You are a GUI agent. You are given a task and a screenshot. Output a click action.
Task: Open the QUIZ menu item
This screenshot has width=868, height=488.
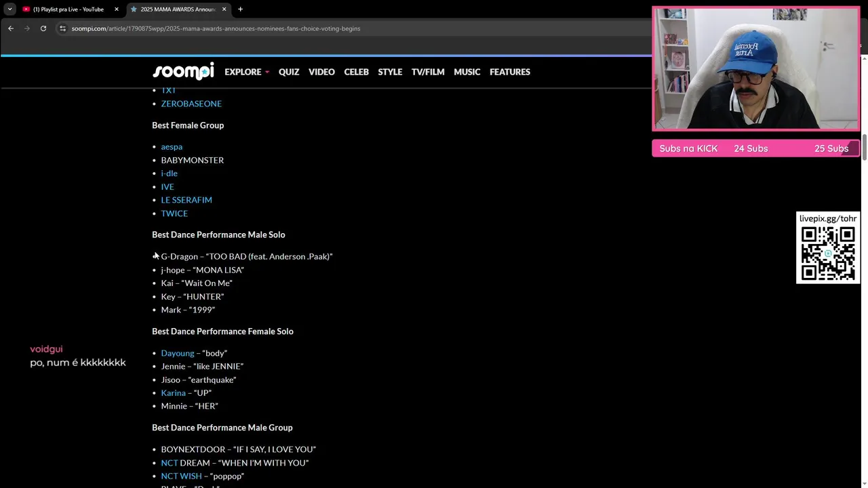tap(289, 72)
